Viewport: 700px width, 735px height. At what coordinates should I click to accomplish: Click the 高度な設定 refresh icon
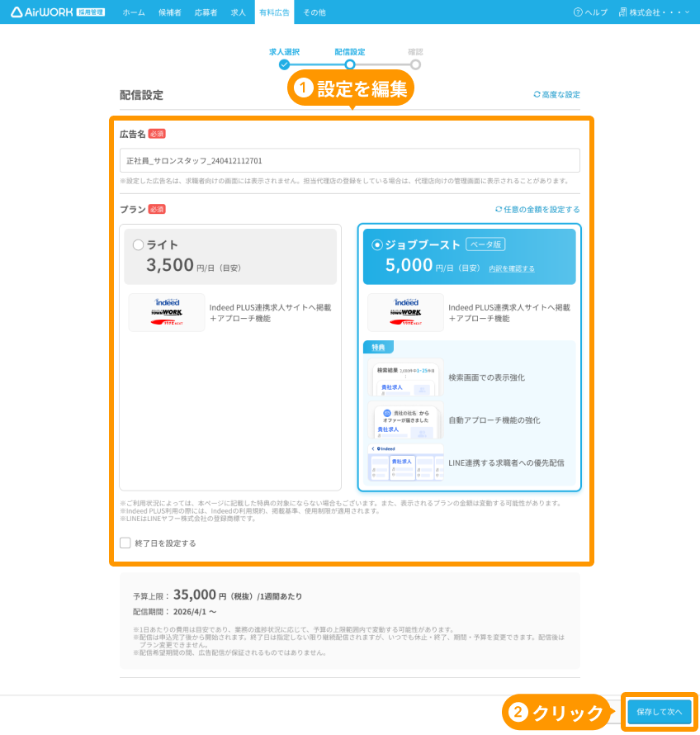click(537, 94)
